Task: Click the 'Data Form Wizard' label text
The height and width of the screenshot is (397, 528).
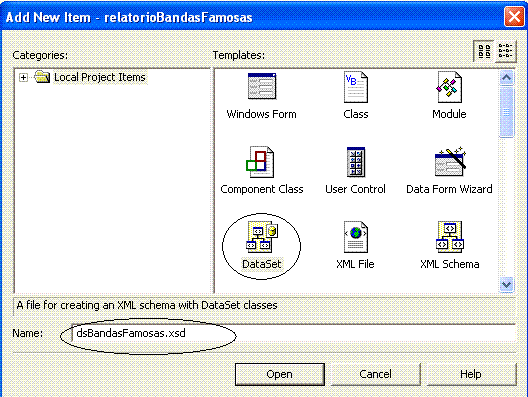Action: (x=449, y=189)
